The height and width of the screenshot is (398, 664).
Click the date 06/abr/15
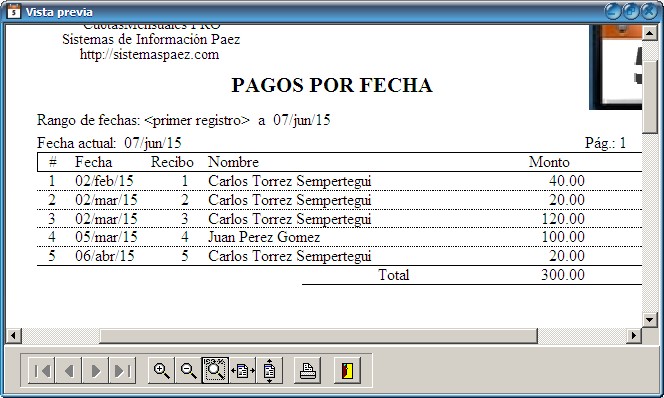tap(105, 256)
